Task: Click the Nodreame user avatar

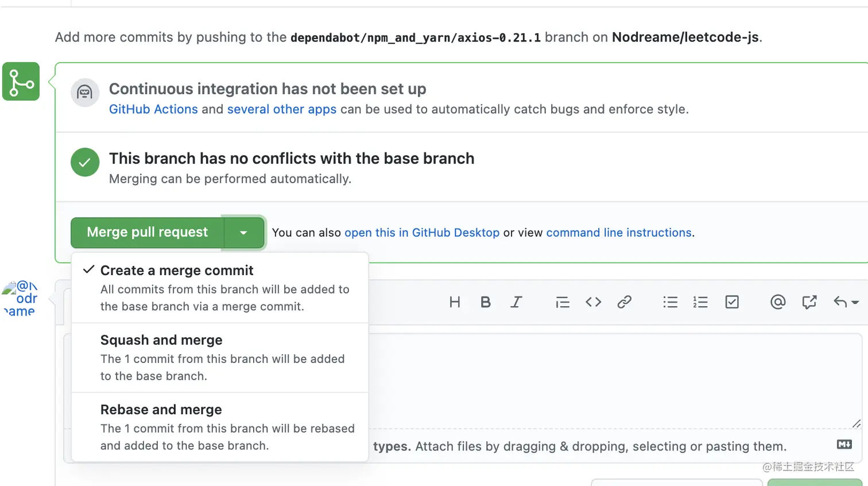Action: (20, 299)
